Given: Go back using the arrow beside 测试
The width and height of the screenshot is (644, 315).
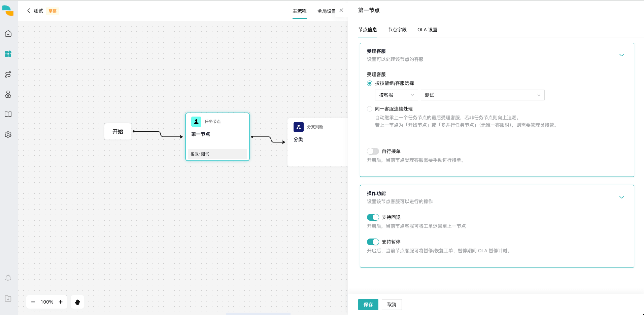Looking at the screenshot, I should pyautogui.click(x=29, y=11).
